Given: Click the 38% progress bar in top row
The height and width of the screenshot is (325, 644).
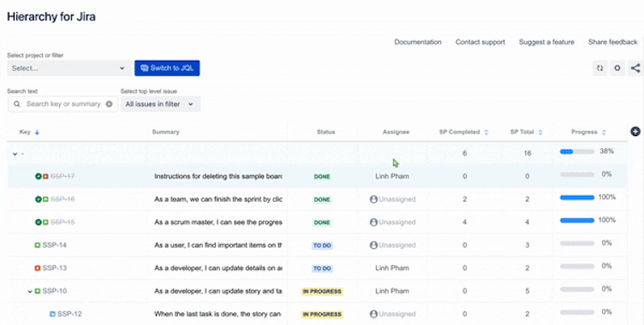Looking at the screenshot, I should tap(577, 152).
